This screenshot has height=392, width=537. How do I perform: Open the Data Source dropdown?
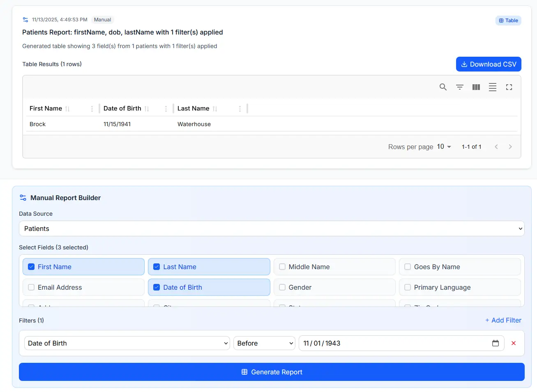[x=272, y=228]
